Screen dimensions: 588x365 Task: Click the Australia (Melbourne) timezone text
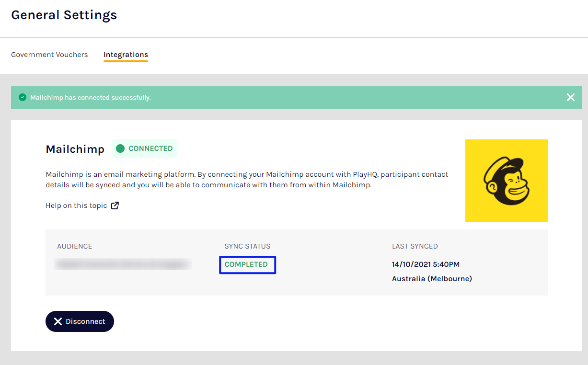pyautogui.click(x=432, y=278)
